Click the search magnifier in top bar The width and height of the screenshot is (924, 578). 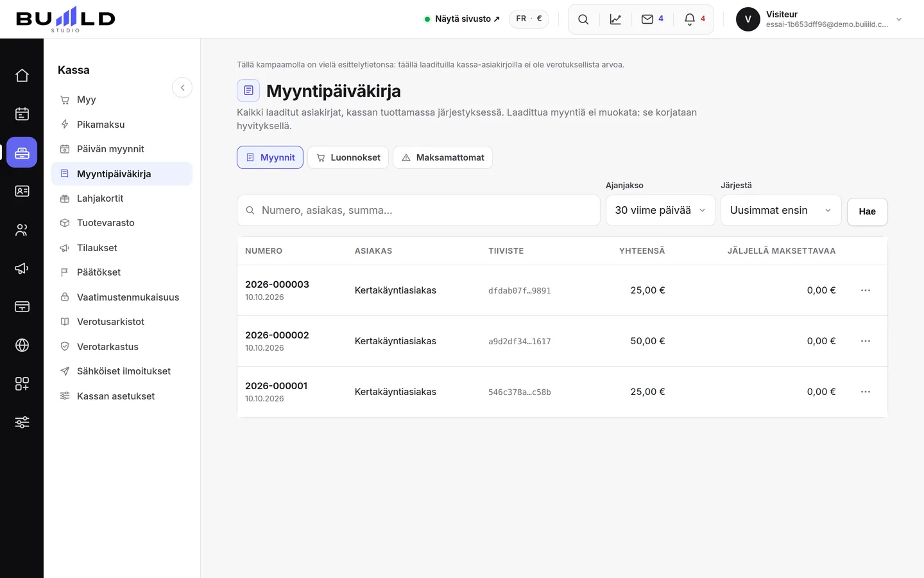click(x=583, y=19)
